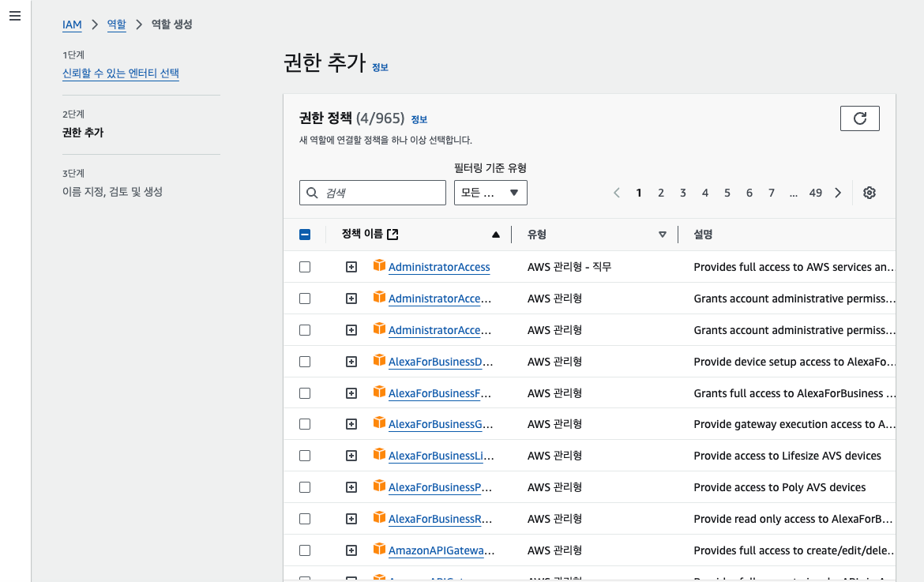Open the 필터링 기준 유형 dropdown
924x582 pixels.
point(490,193)
